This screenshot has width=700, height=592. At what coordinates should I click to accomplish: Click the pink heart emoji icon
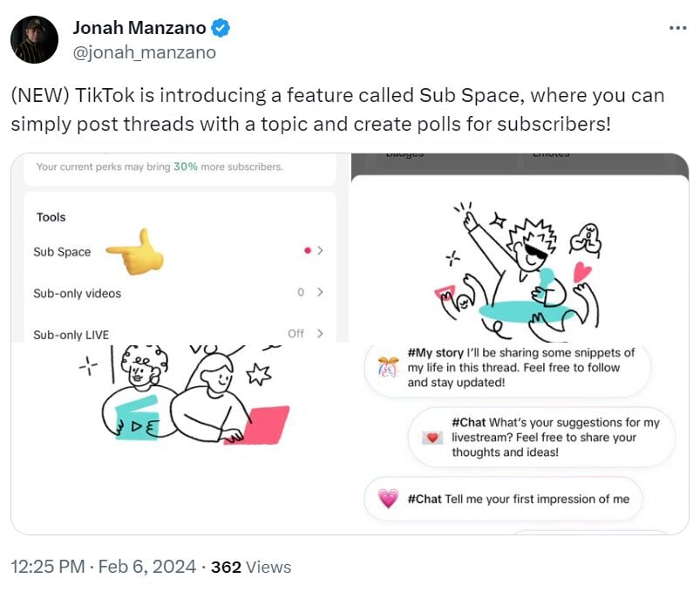click(x=388, y=499)
